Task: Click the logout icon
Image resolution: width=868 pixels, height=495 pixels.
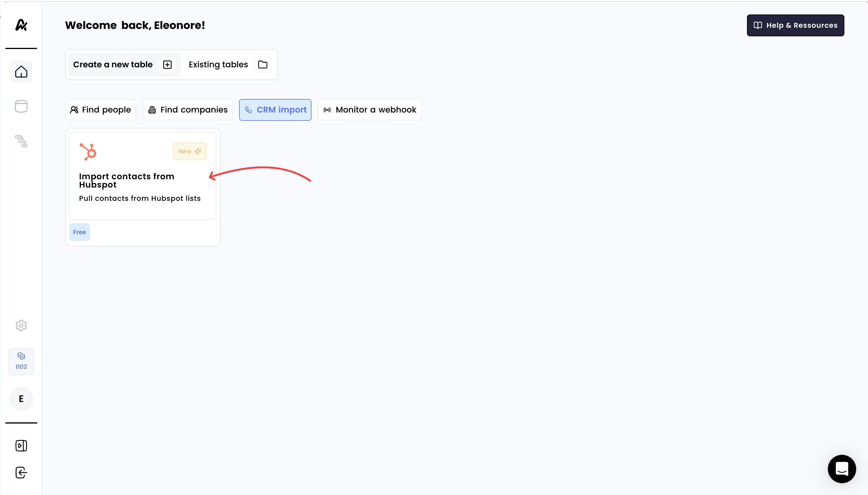Action: coord(21,472)
